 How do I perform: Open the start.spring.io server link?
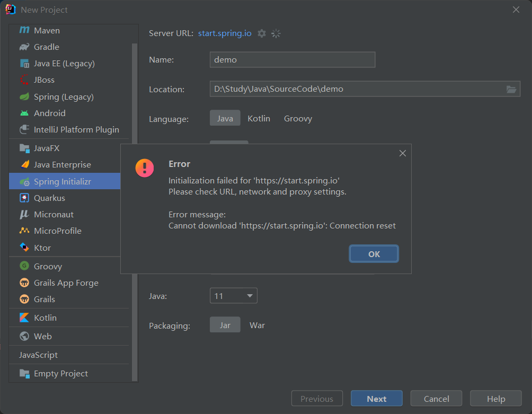tap(225, 33)
